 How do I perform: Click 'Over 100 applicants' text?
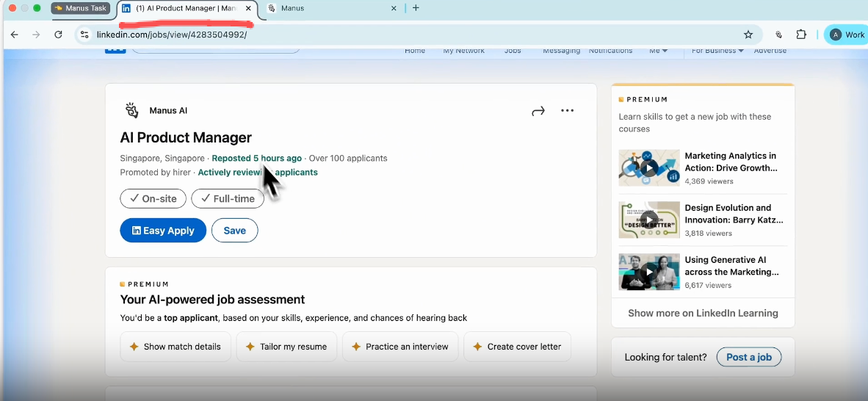click(x=348, y=158)
